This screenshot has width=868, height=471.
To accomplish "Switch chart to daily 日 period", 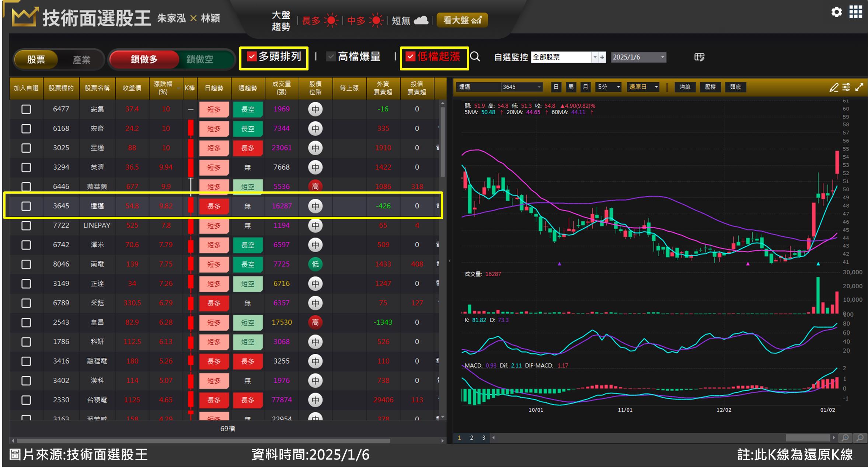I will click(556, 87).
